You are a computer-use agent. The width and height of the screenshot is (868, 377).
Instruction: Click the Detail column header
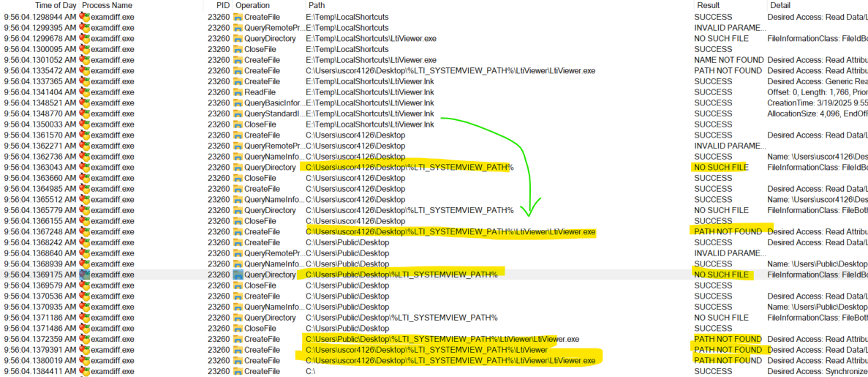780,5
